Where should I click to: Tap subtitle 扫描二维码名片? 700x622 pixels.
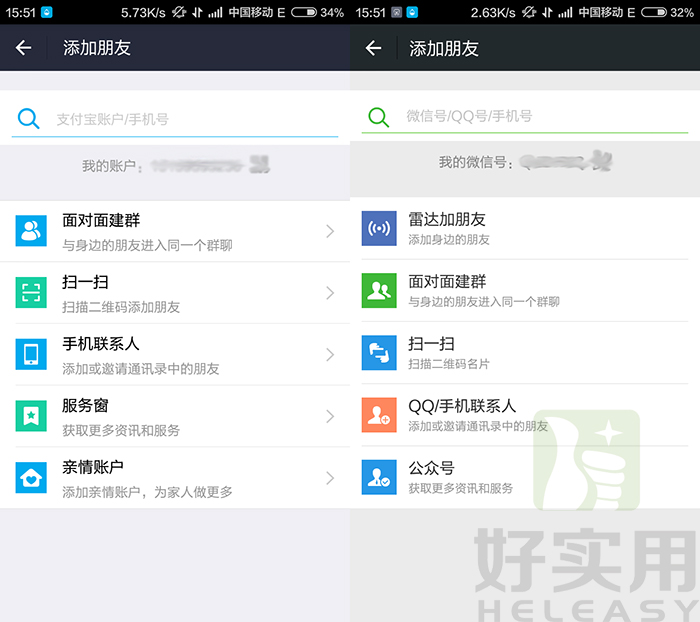449,364
